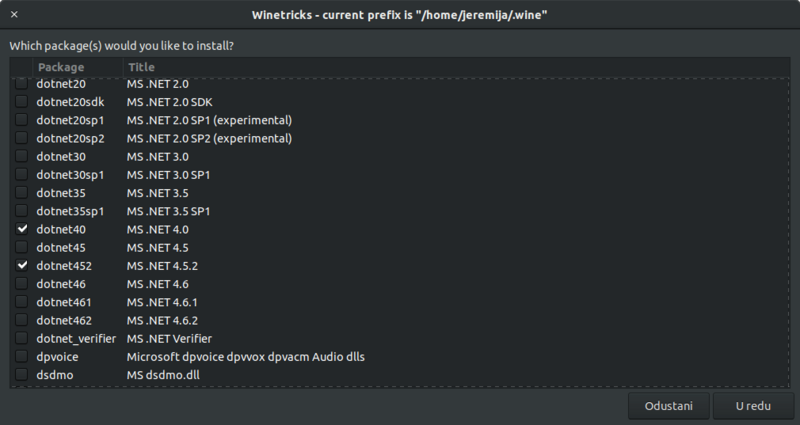Click the 'dsdmo' package name
The height and width of the screenshot is (425, 800).
tap(55, 375)
